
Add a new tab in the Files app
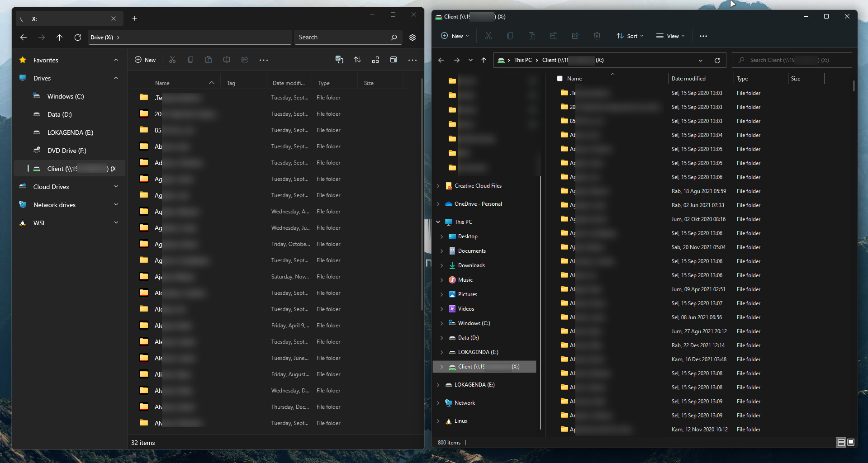click(134, 19)
